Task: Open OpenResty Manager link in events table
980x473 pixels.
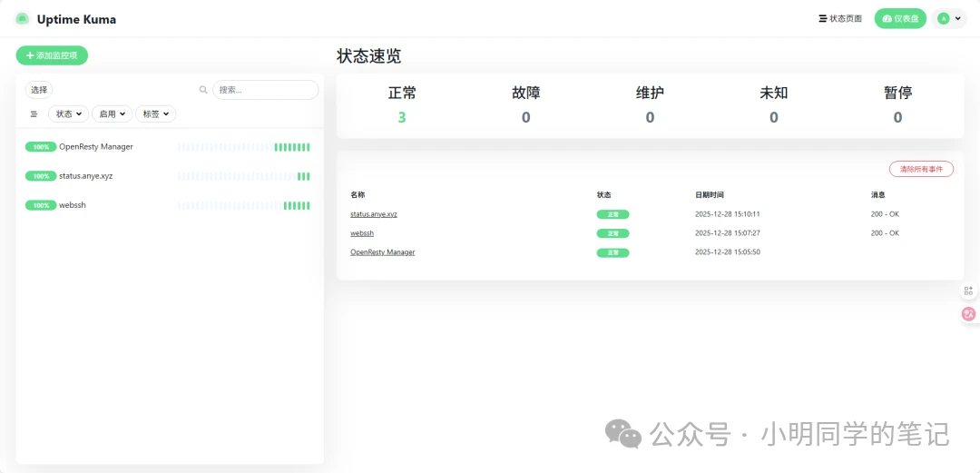Action: pyautogui.click(x=383, y=252)
